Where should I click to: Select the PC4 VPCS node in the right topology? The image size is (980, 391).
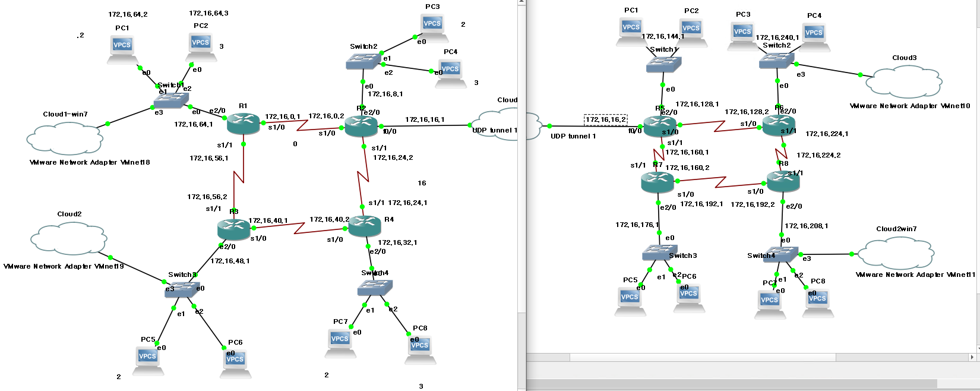click(814, 37)
